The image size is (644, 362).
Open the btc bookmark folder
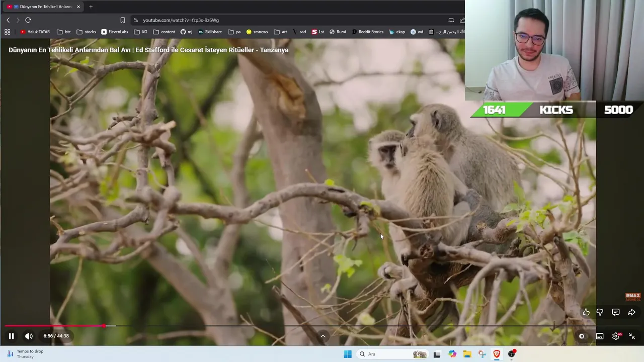pyautogui.click(x=64, y=32)
